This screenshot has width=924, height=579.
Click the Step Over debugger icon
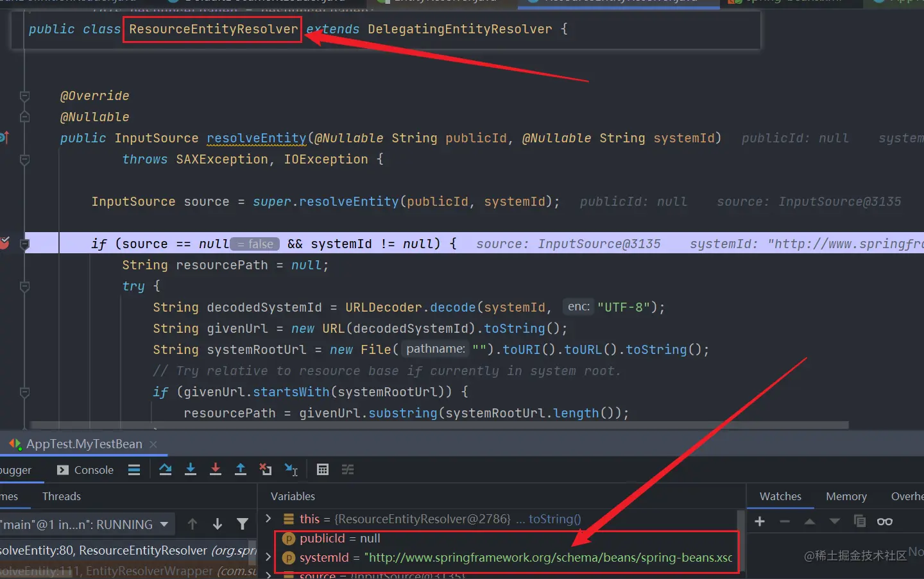(x=166, y=470)
